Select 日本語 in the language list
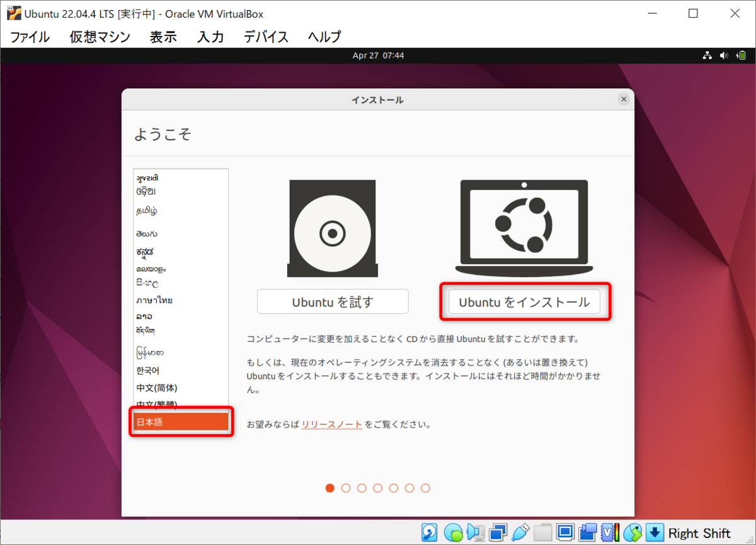756x545 pixels. pyautogui.click(x=181, y=422)
